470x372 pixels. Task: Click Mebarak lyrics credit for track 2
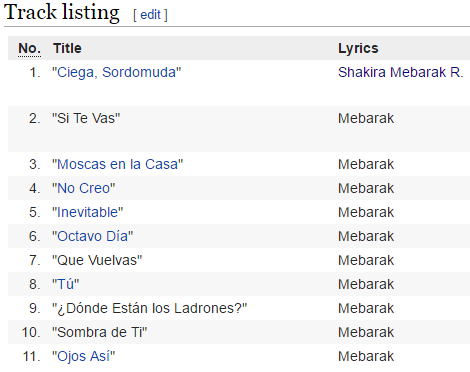click(x=366, y=118)
